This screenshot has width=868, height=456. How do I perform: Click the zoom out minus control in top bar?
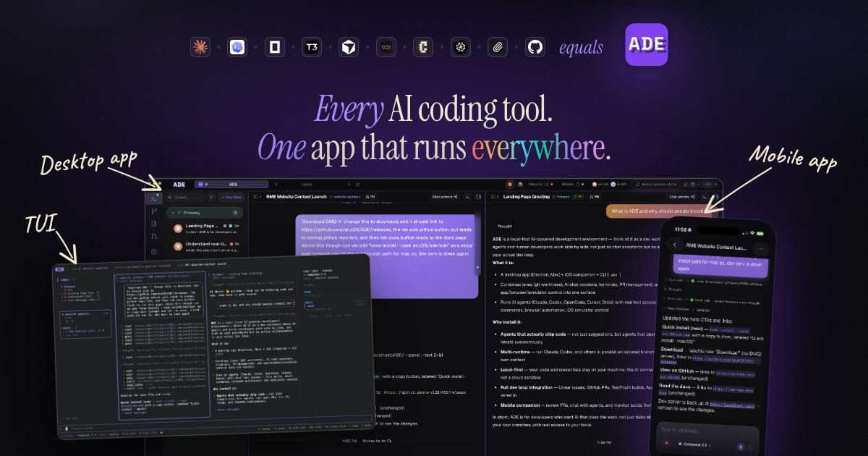(x=699, y=185)
